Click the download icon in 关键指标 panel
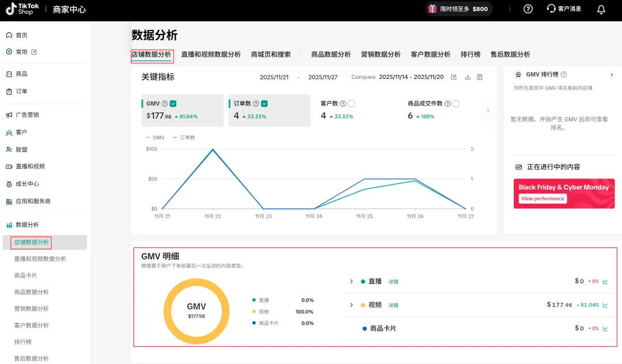Viewport: 622px width, 364px height. (468, 77)
